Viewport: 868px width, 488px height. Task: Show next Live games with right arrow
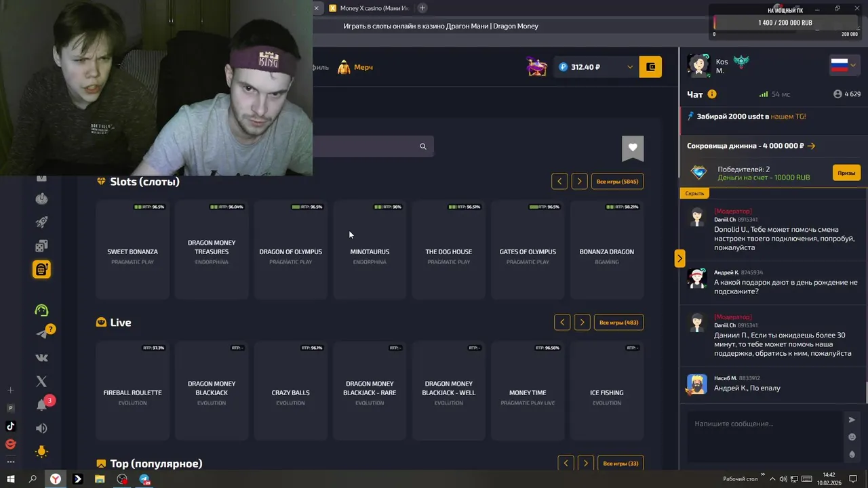coord(582,322)
